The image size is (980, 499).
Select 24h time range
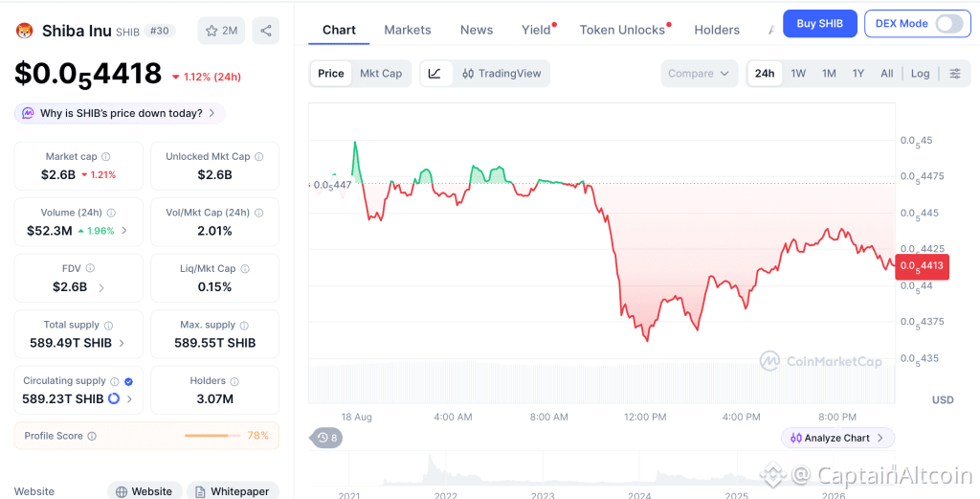point(765,74)
